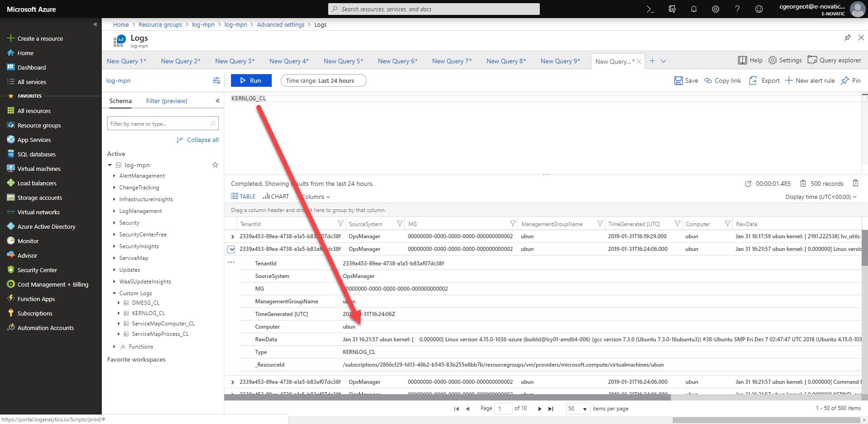This screenshot has width=868, height=424.
Task: Save the query
Action: [x=686, y=80]
